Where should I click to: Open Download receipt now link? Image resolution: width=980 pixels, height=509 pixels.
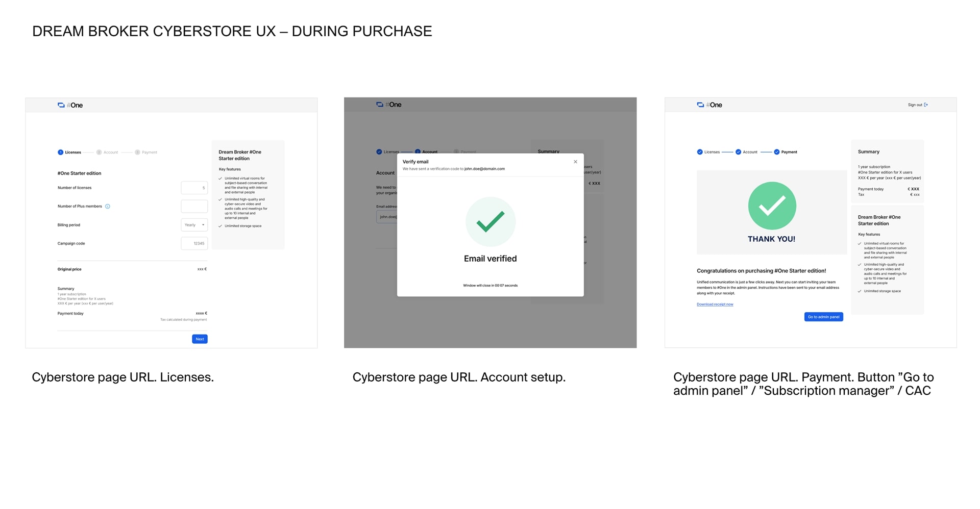coord(715,304)
